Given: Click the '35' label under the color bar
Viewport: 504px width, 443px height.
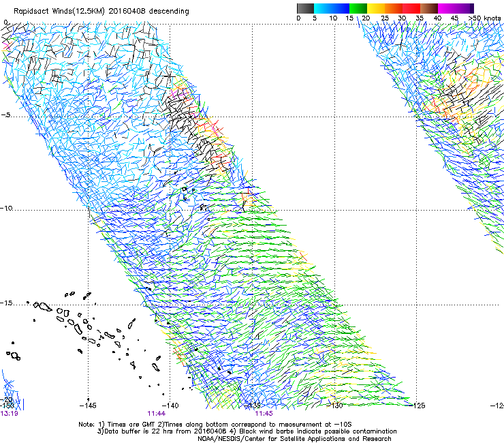Looking at the screenshot, I should point(420,18).
